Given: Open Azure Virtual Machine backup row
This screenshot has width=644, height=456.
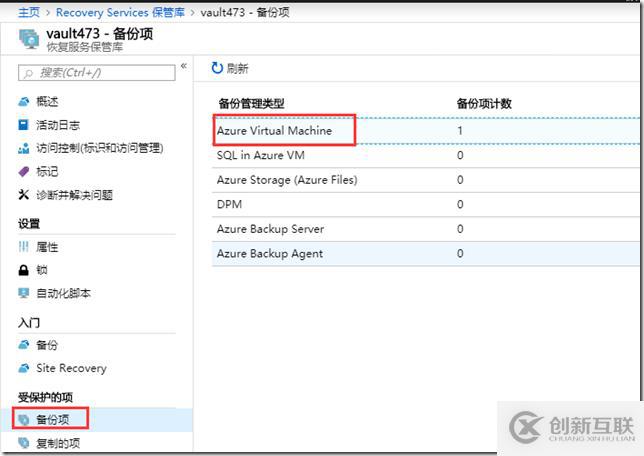Looking at the screenshot, I should (x=426, y=131).
